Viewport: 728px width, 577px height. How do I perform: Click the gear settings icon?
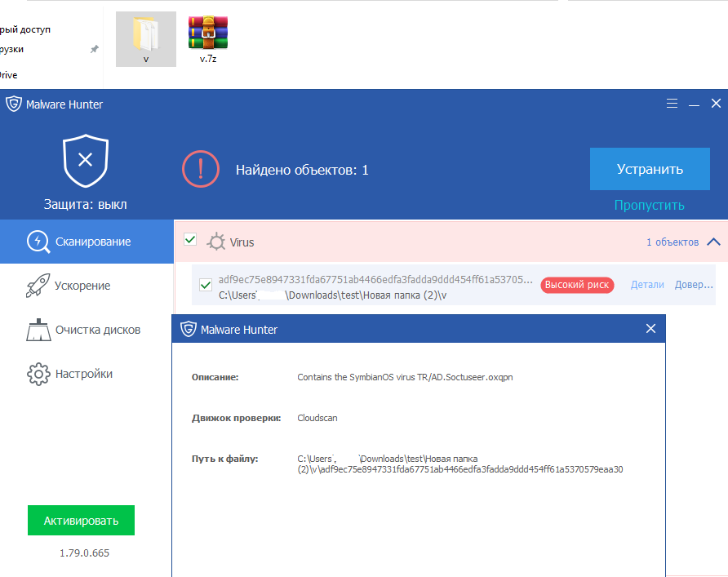(38, 374)
